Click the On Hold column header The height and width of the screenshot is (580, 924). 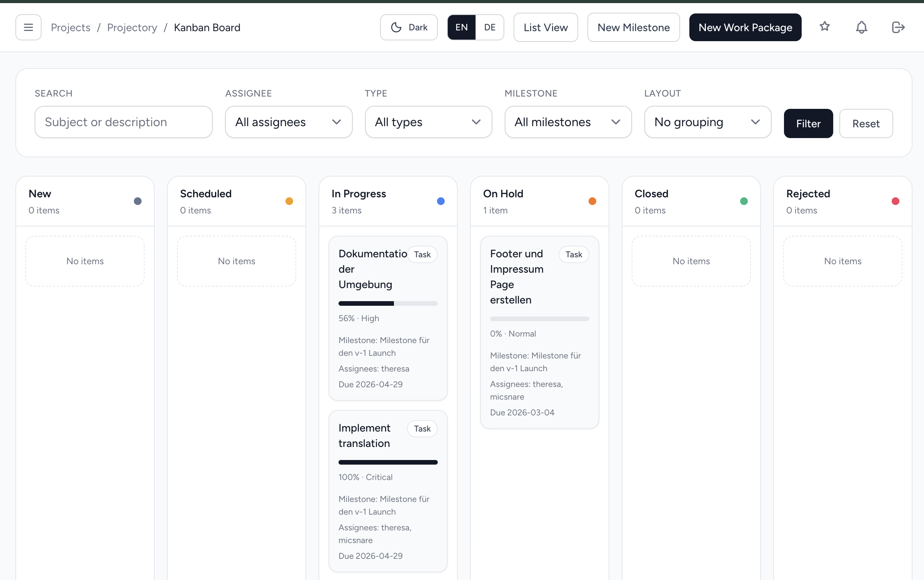tap(539, 201)
